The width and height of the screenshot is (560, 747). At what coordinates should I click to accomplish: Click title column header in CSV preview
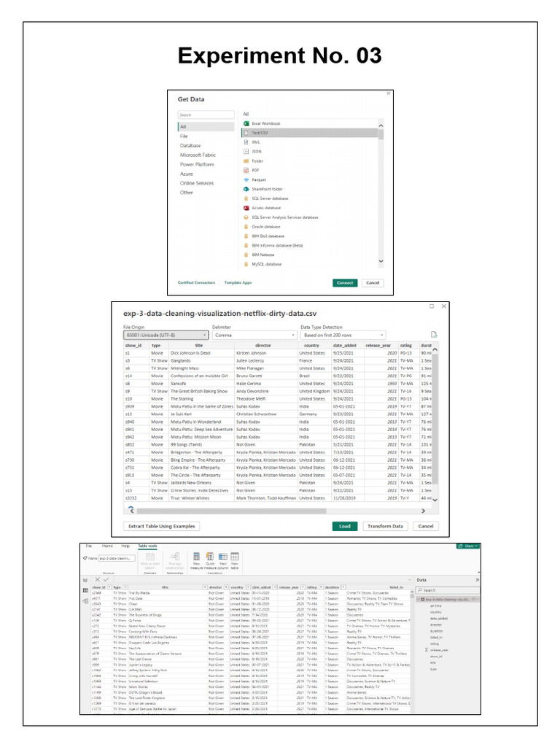click(x=199, y=345)
